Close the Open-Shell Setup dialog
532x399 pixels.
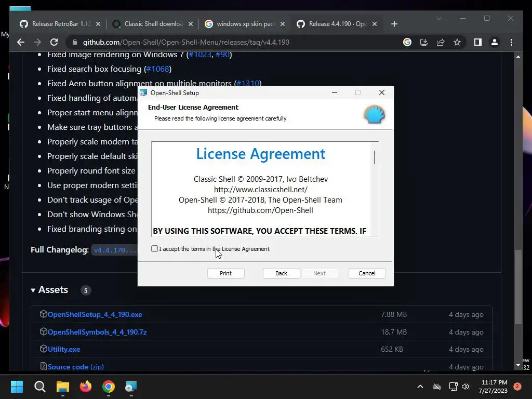click(x=382, y=92)
